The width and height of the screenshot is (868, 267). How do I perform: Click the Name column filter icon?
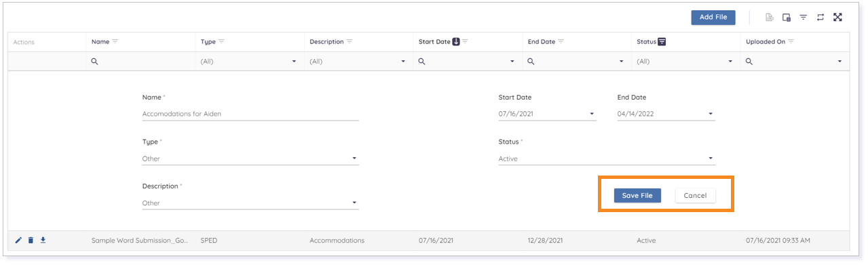[x=115, y=42]
